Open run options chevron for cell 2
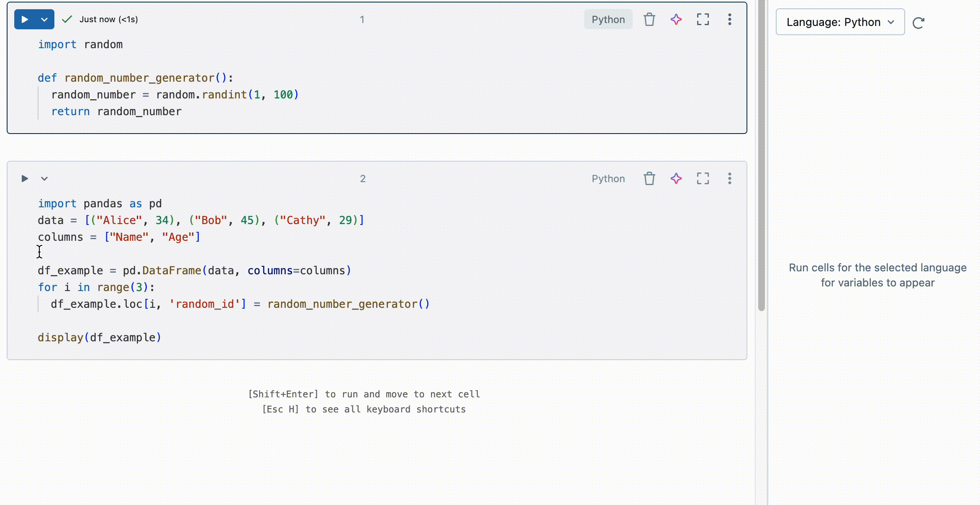The height and width of the screenshot is (505, 980). click(44, 178)
